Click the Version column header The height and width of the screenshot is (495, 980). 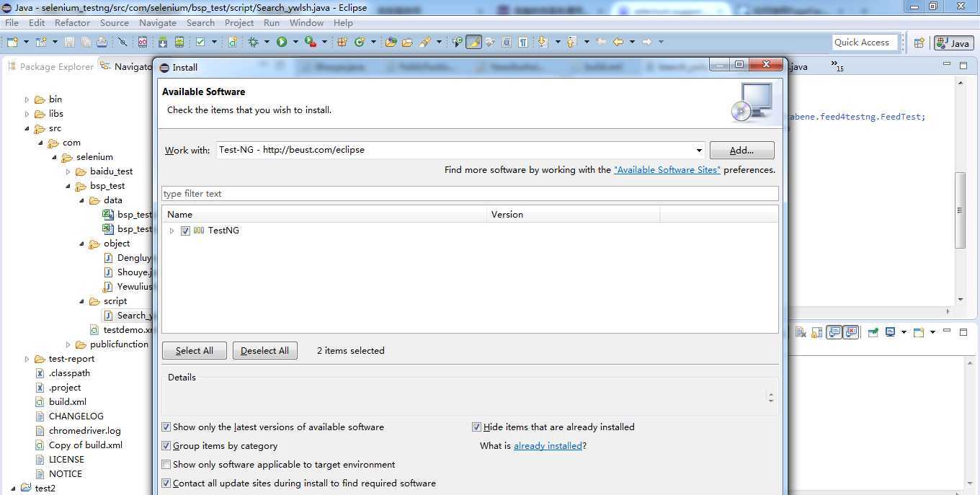tap(574, 215)
